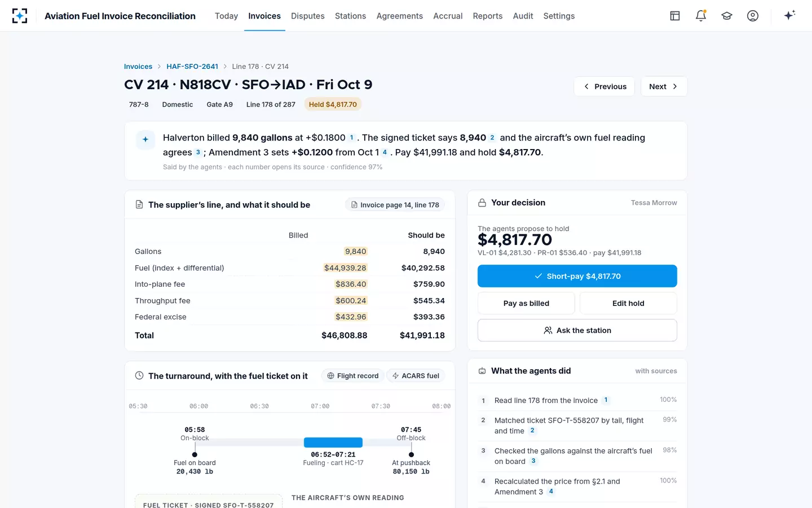812x508 pixels.
Task: Choose Pay as billed
Action: point(526,303)
